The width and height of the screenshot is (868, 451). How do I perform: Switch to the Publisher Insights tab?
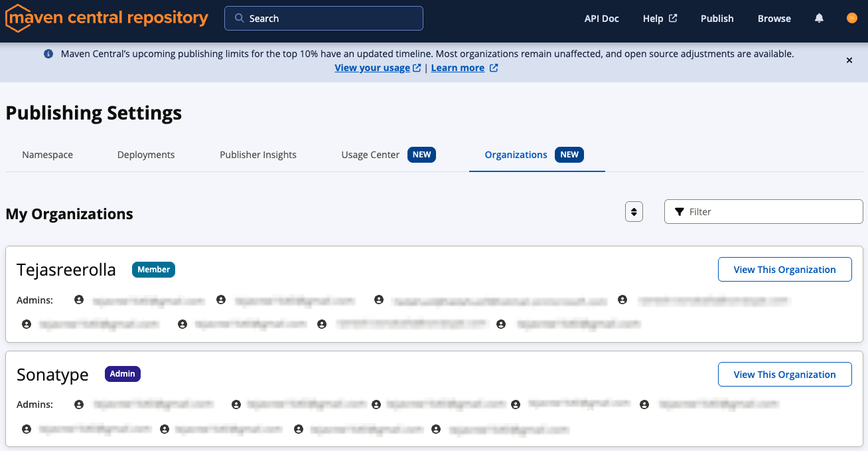click(x=258, y=155)
